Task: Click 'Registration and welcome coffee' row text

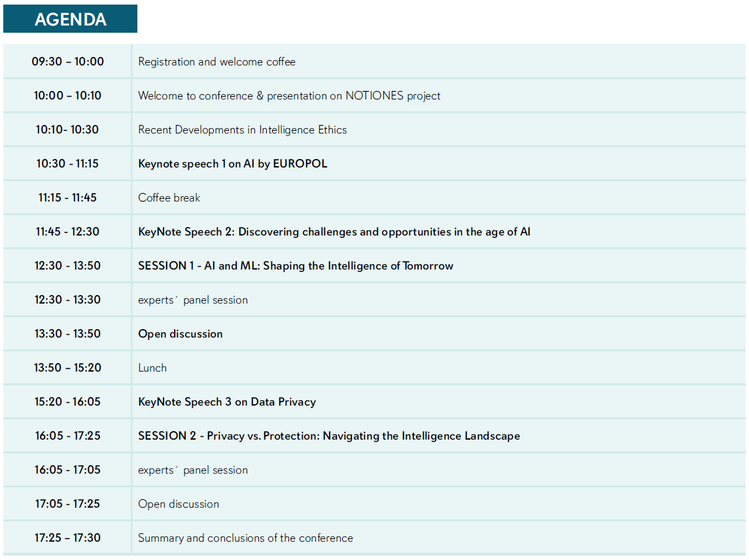Action: pos(217,61)
